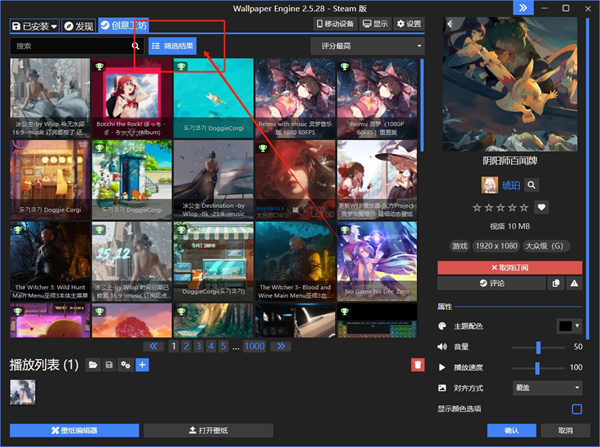Select The Witcher 3: Wild Hunt wallpaper
Viewport: 600px width, 447px height.
[50, 261]
